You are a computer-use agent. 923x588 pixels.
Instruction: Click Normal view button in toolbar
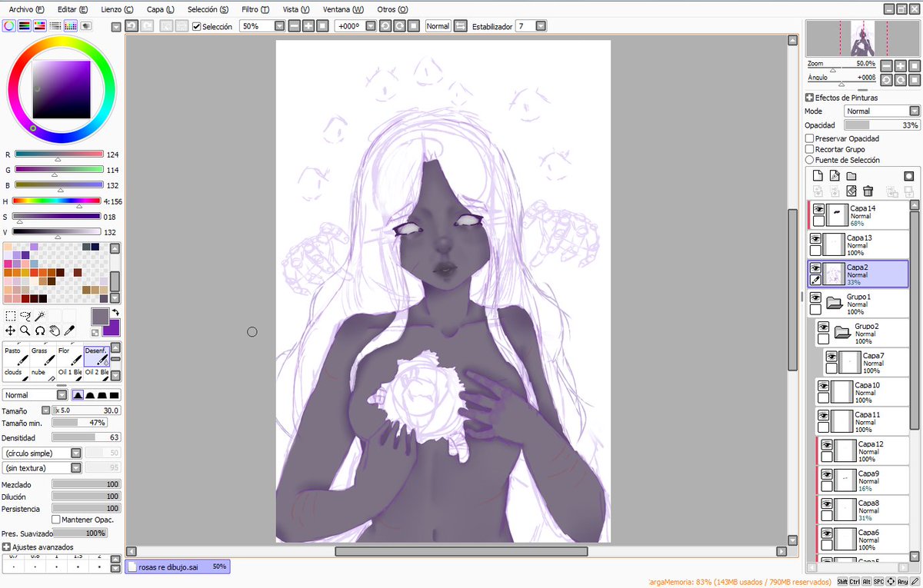pyautogui.click(x=438, y=26)
